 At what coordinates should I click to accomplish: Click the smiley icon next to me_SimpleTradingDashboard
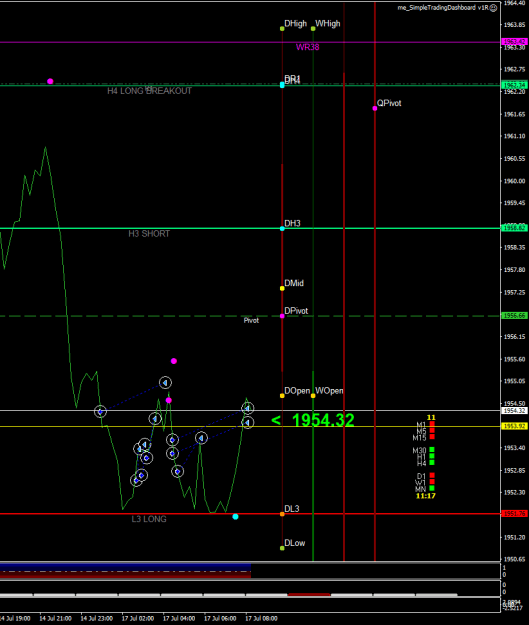tap(494, 8)
